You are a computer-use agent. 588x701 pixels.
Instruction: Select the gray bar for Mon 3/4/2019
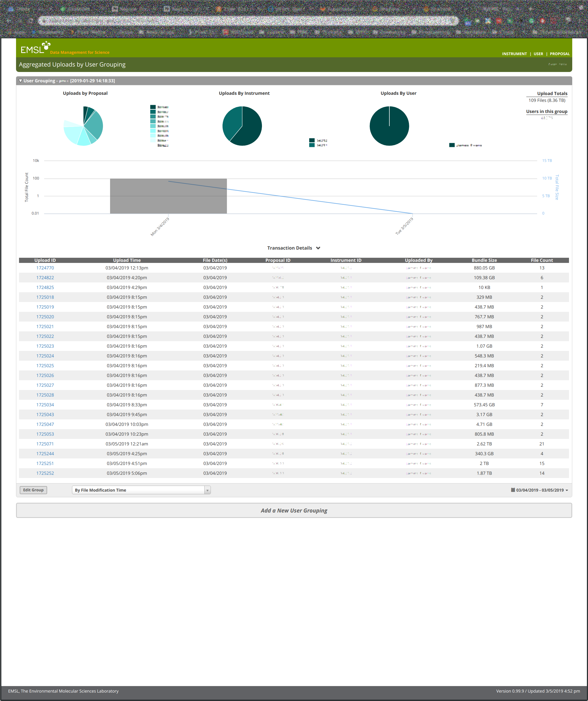[x=168, y=197]
